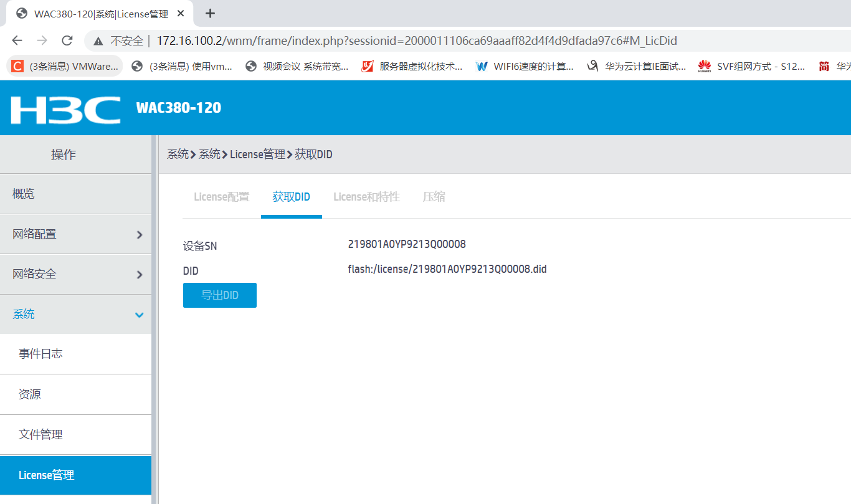The height and width of the screenshot is (504, 851).
Task: Click the DID field label
Action: [x=191, y=272]
